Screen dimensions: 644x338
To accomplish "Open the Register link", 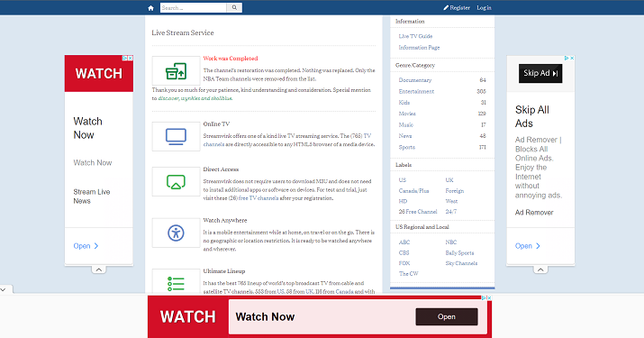I will point(457,8).
